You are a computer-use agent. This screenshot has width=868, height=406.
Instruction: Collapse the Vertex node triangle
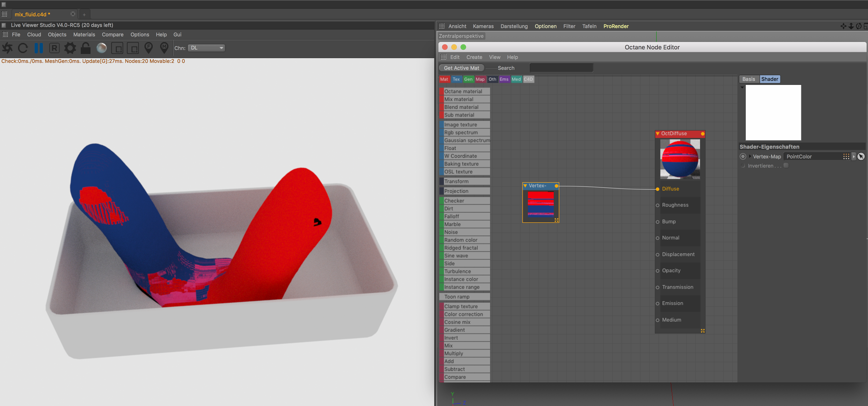[x=525, y=186]
